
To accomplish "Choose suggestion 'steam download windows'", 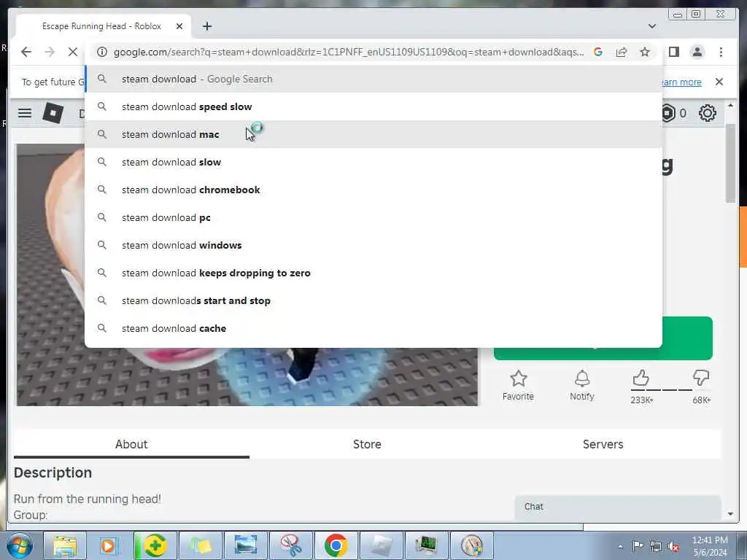I will pyautogui.click(x=373, y=245).
